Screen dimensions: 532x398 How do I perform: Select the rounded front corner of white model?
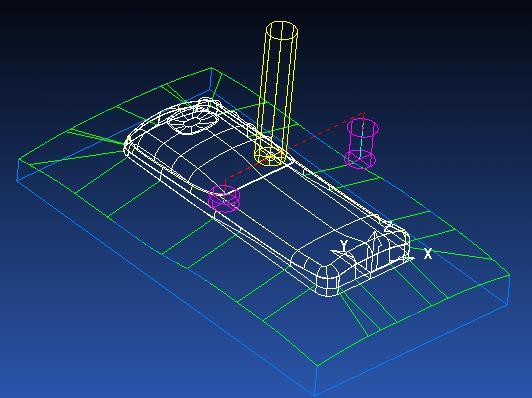point(328,281)
